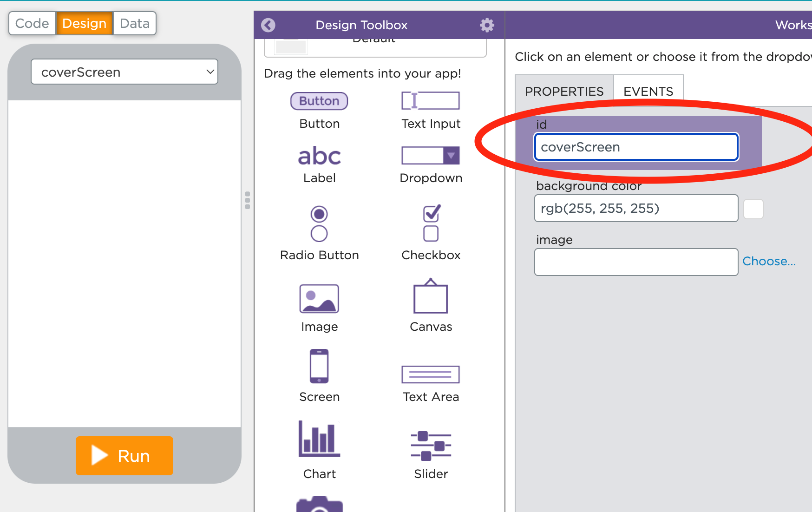Click the Slider element icon
The image size is (812, 512).
[430, 446]
